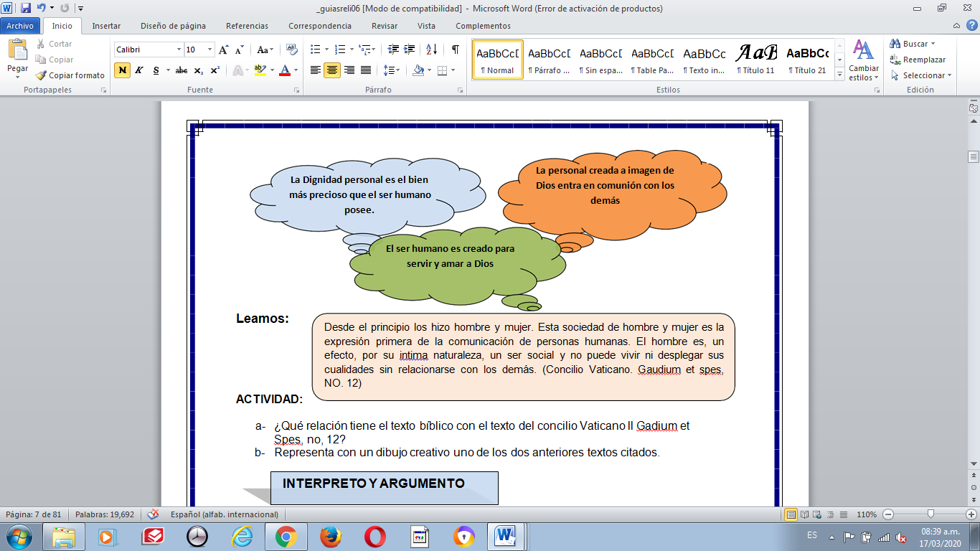Justify the paragraph text
980x551 pixels.
coord(366,70)
